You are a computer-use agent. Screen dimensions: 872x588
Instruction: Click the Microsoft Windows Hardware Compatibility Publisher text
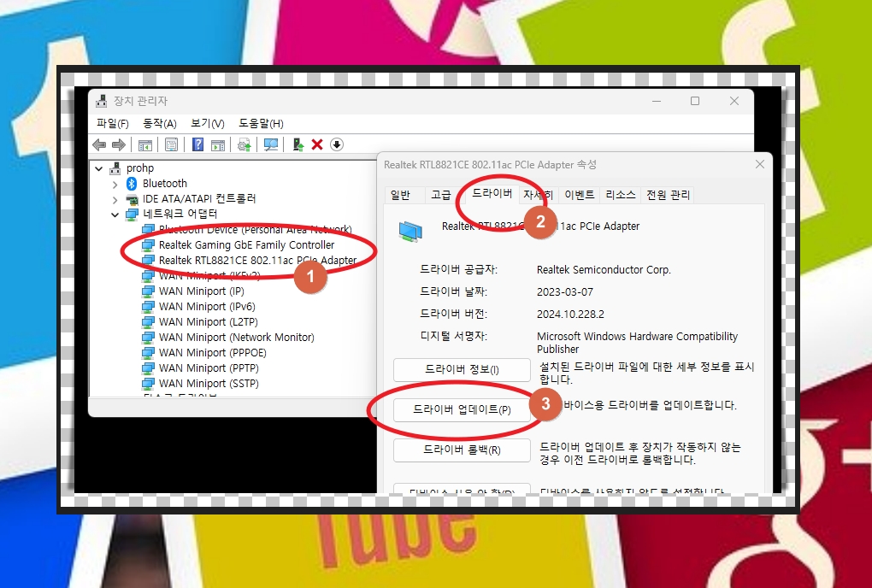(637, 343)
